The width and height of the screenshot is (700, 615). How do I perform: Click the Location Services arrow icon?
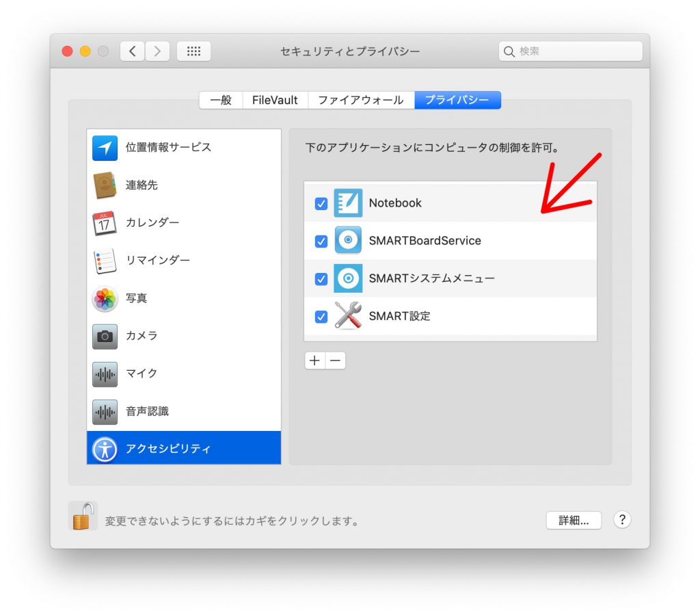[105, 148]
